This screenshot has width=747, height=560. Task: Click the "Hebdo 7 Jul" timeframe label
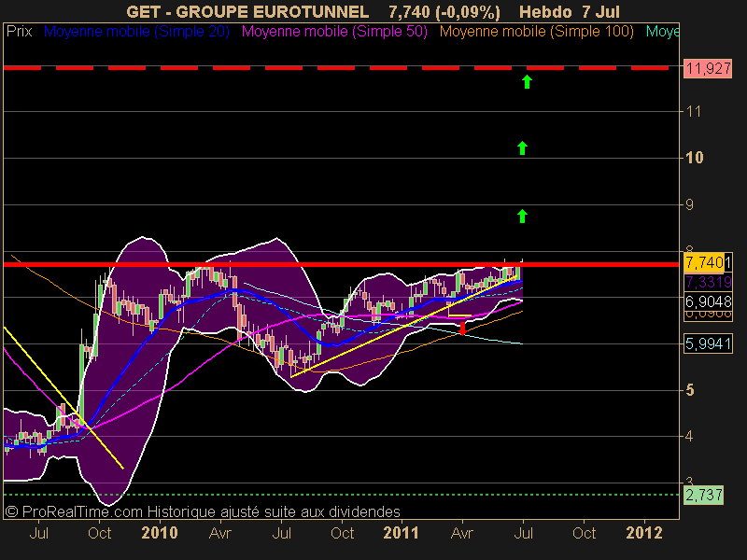click(x=570, y=12)
